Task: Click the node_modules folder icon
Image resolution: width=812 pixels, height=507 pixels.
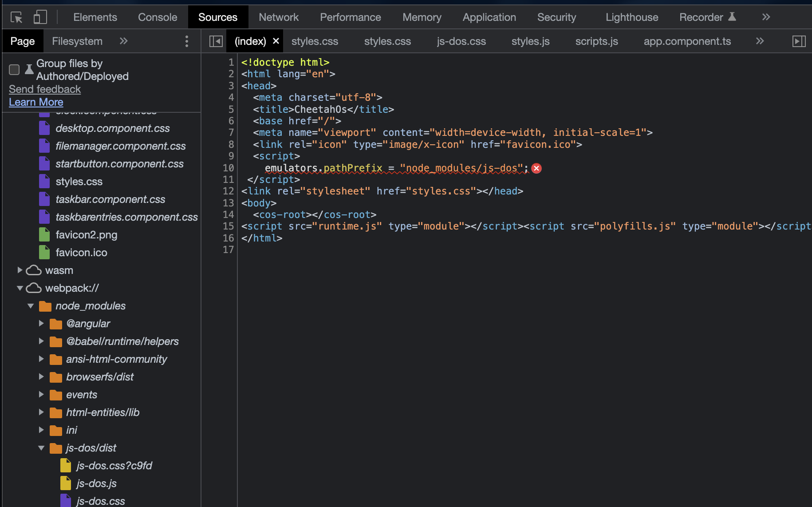Action: click(45, 306)
